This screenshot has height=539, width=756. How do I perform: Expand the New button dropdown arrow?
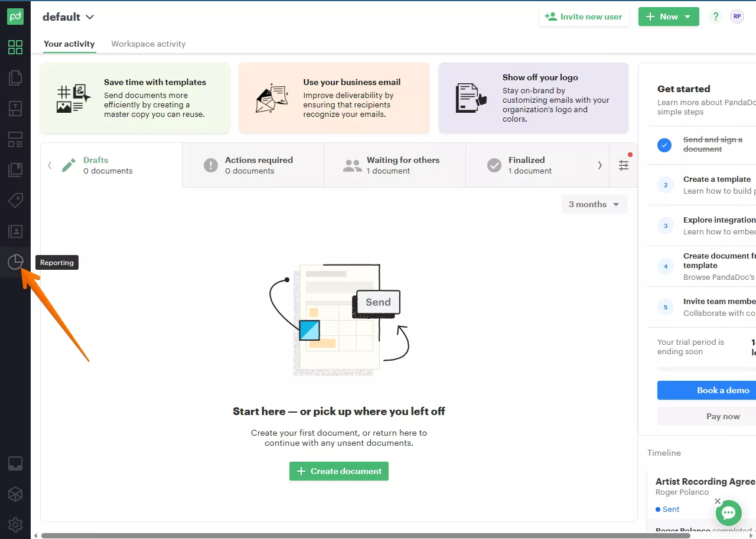click(687, 17)
